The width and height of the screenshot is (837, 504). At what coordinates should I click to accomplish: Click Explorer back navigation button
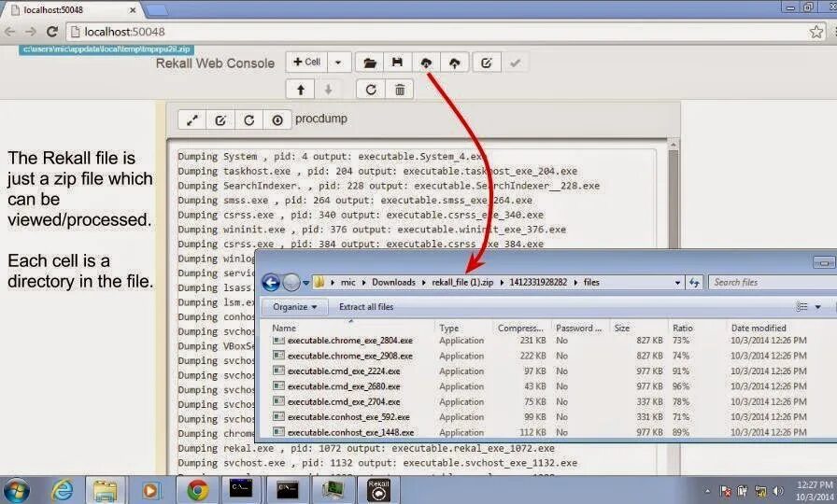(x=271, y=282)
